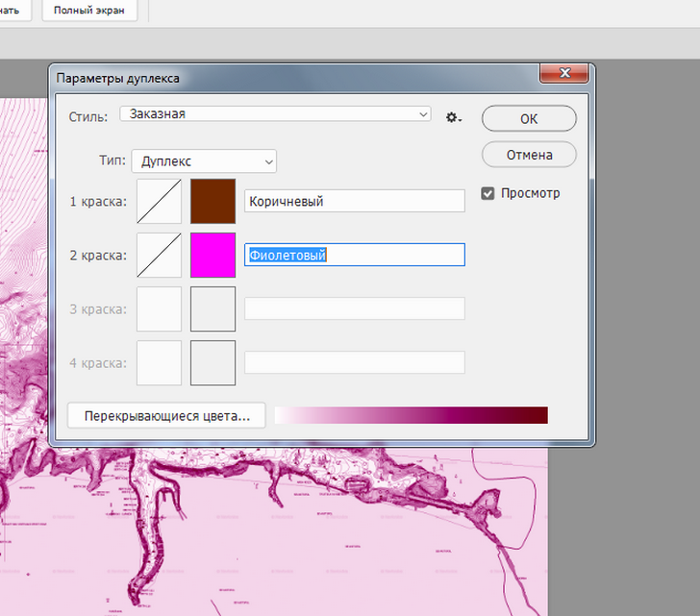
Task: Click the Коричневый ink name field
Action: (x=355, y=201)
